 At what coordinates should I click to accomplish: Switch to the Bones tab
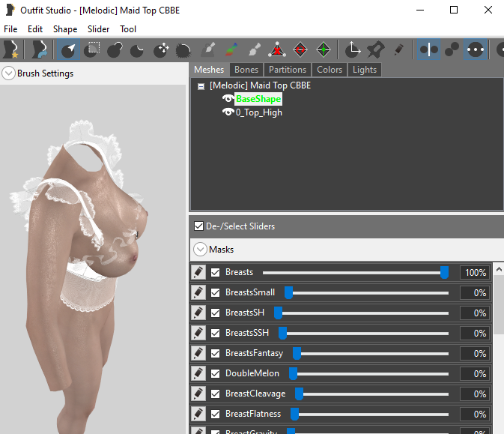click(x=246, y=70)
